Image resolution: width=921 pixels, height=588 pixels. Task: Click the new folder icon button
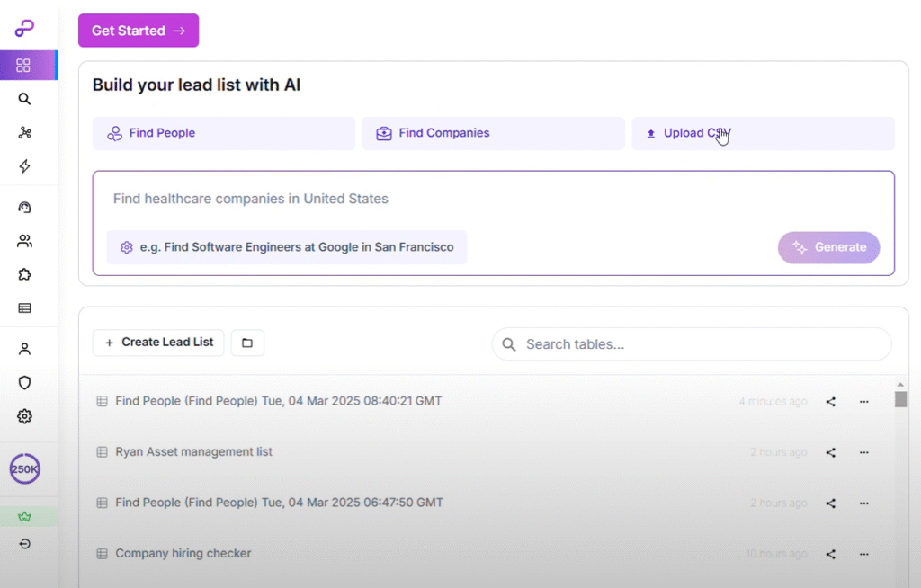coord(247,343)
